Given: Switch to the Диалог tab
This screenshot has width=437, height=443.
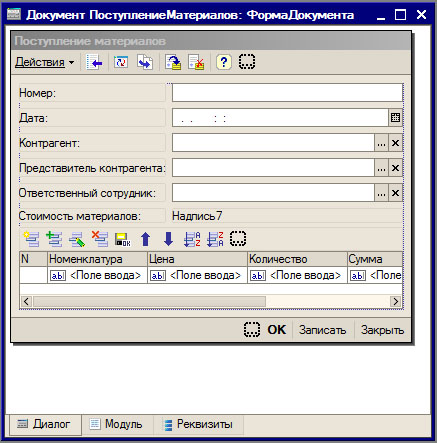Looking at the screenshot, I should point(45,424).
